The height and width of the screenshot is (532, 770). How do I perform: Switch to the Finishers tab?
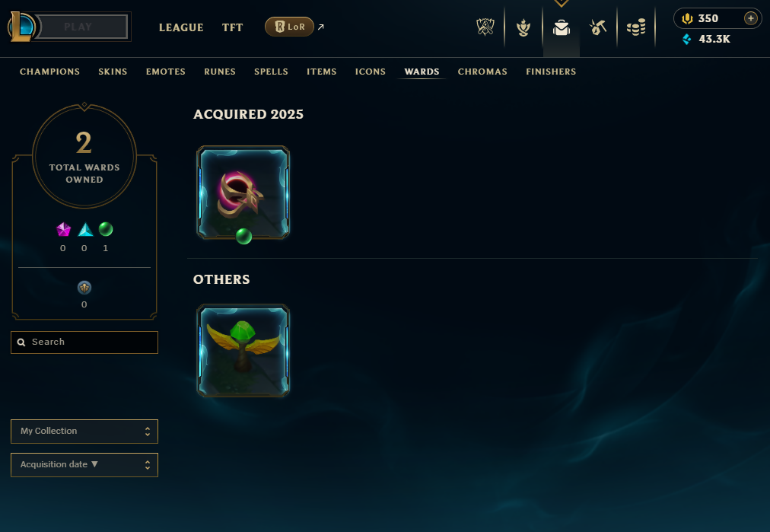tap(551, 72)
